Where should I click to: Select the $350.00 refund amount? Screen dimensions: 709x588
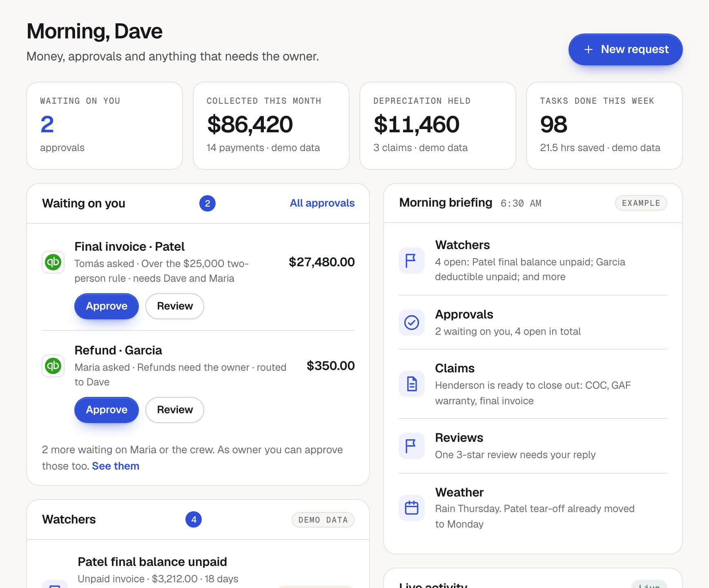(330, 366)
